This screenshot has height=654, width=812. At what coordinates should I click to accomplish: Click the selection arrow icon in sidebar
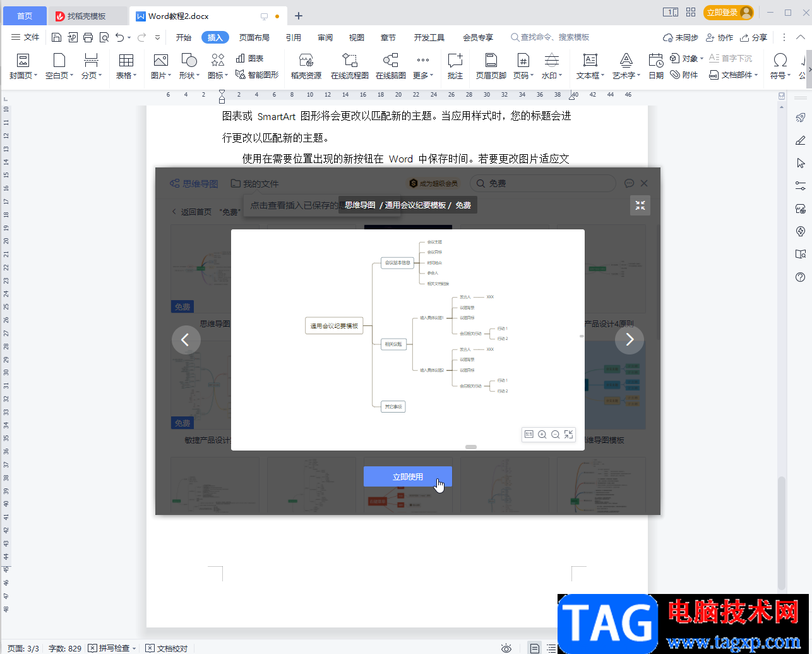click(x=801, y=163)
